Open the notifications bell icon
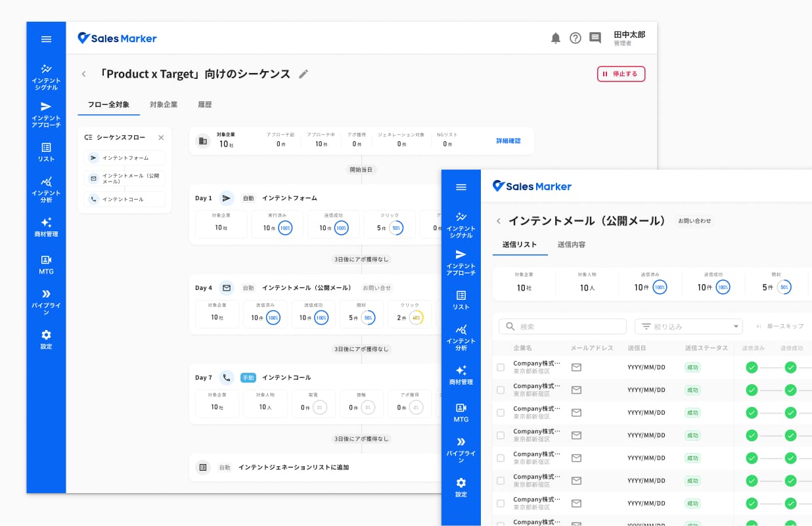 click(x=556, y=38)
